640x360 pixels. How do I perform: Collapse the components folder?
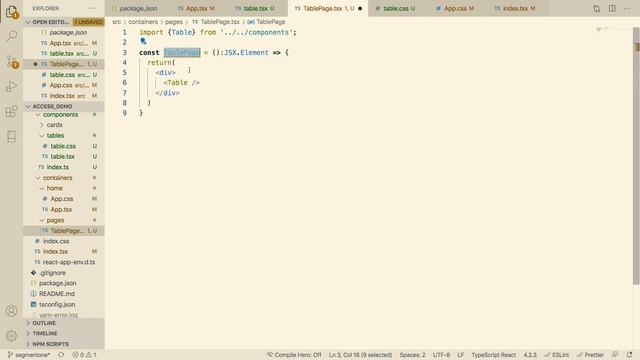click(64, 114)
